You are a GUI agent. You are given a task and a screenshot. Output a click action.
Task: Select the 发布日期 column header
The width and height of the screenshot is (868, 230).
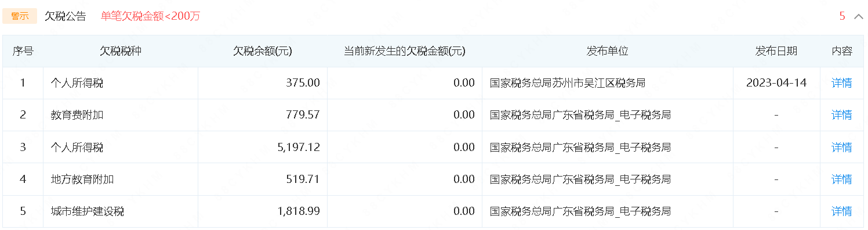(776, 51)
